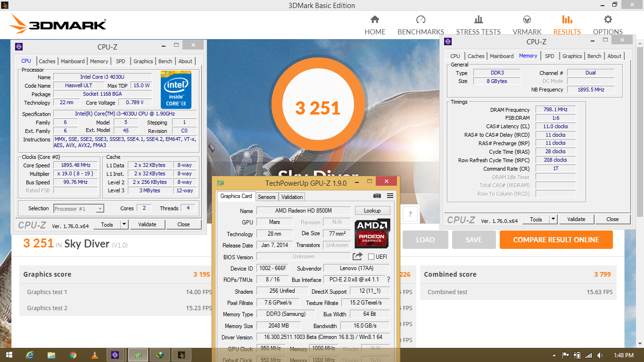Viewport: 644px width, 362px height.
Task: Click COMPARE RESULT ONLINE button
Action: (556, 239)
